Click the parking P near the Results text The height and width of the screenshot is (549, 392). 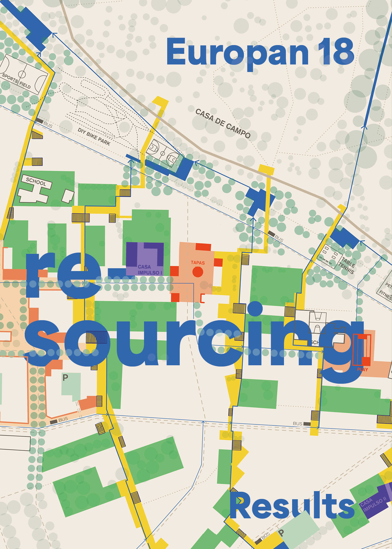click(x=281, y=533)
